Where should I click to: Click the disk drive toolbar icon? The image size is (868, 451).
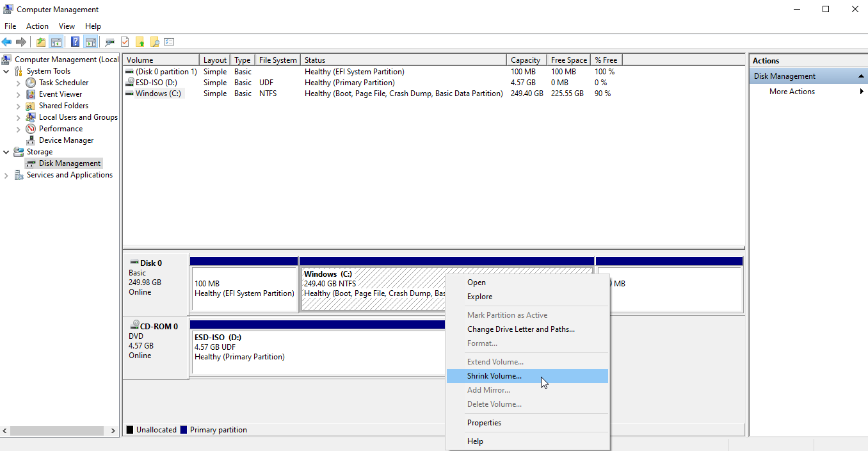point(110,42)
